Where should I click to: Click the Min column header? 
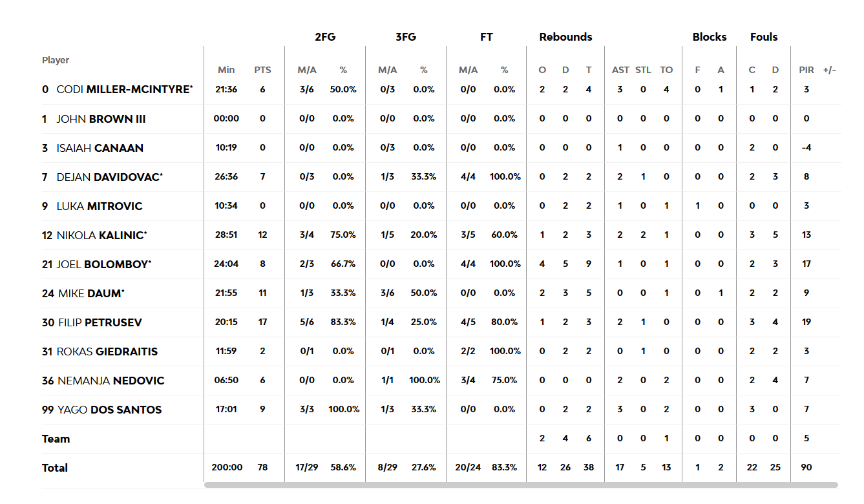[226, 70]
